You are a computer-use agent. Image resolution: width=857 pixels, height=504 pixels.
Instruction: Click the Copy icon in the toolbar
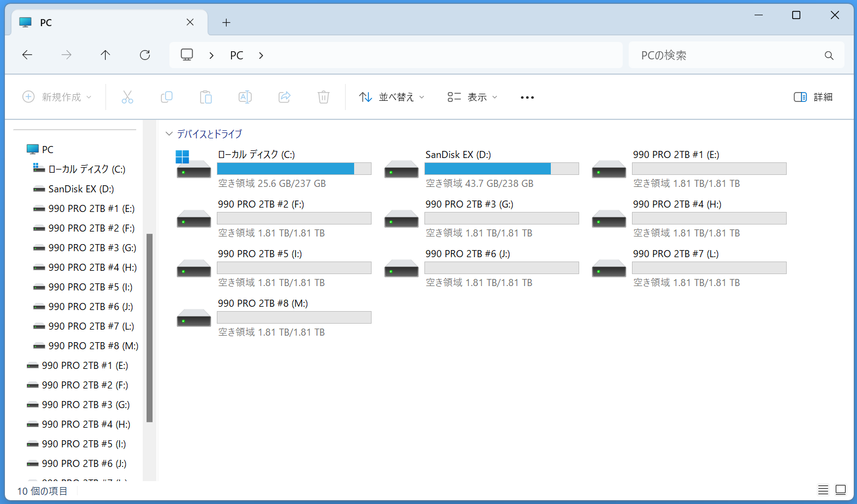167,97
